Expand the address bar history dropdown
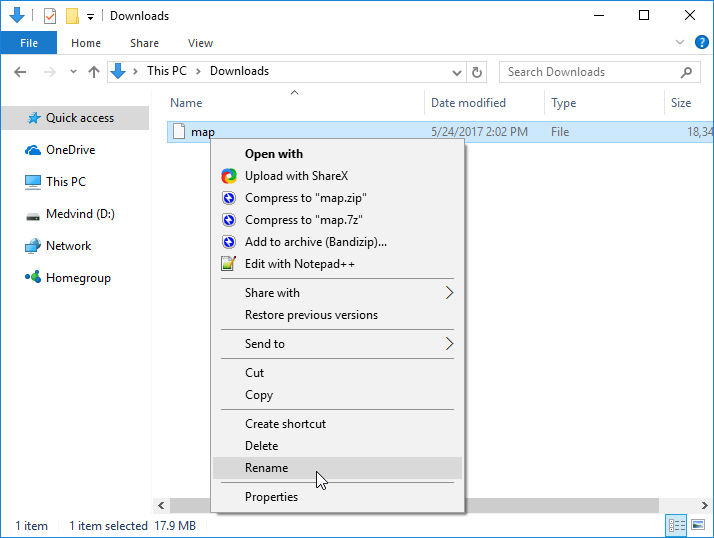The height and width of the screenshot is (538, 714). pos(457,72)
